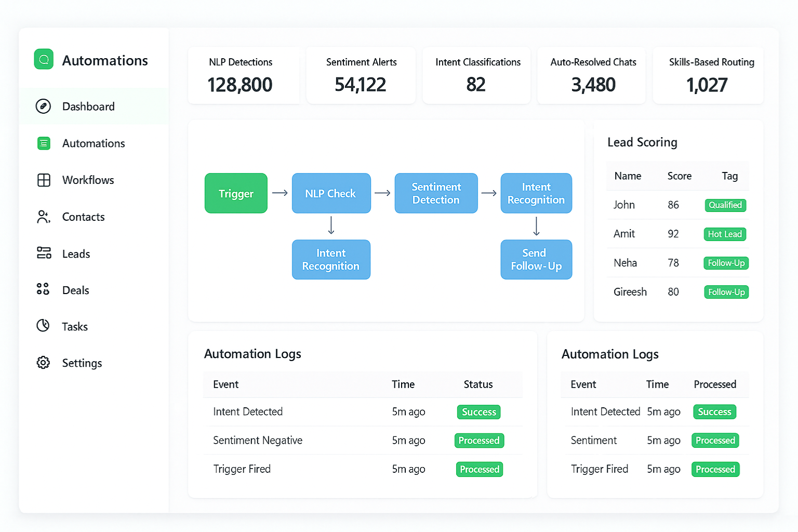Click the Hot Lead tag next to Amit
The image size is (798, 532).
tap(725, 234)
